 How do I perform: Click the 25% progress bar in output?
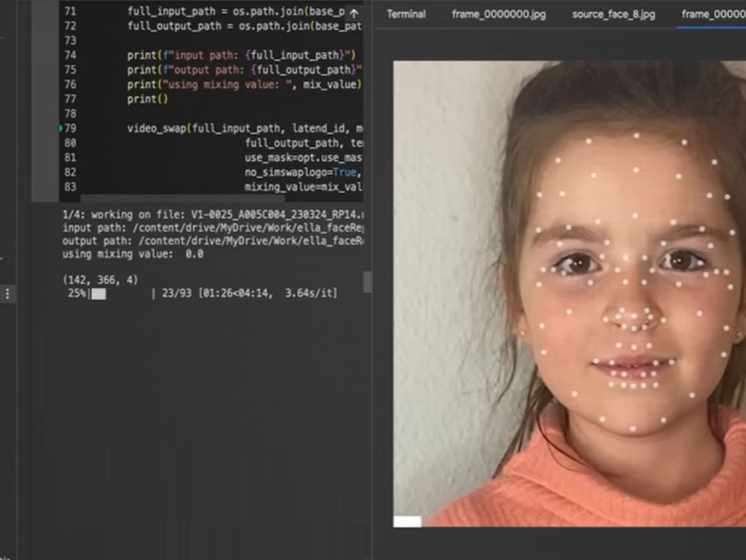coord(98,295)
